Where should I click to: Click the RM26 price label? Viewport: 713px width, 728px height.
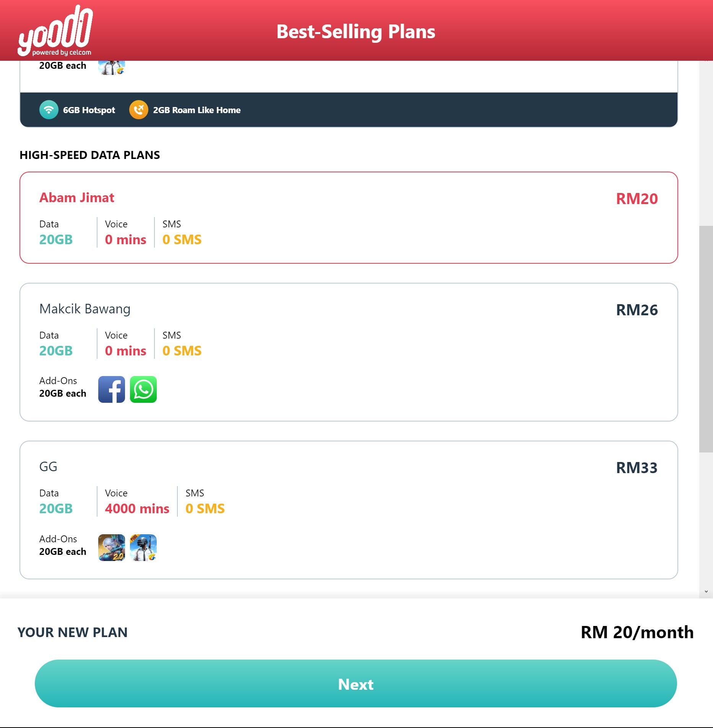click(x=637, y=310)
